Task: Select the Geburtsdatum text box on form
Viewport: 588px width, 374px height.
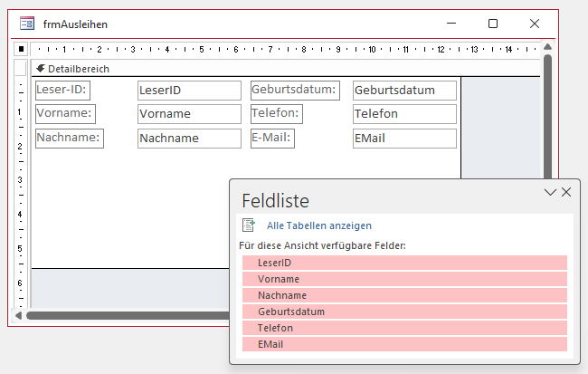Action: click(x=404, y=91)
